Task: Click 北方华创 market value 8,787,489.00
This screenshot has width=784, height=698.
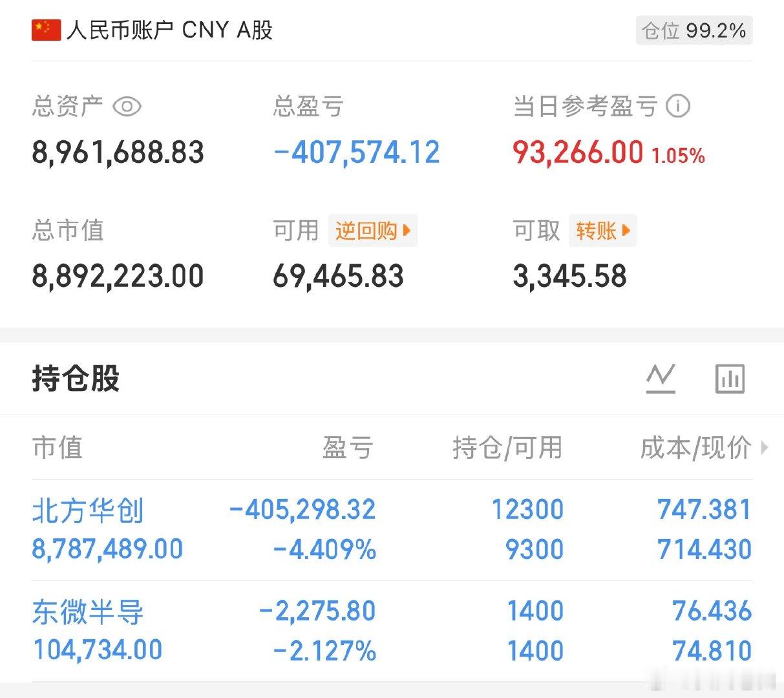Action: click(107, 549)
